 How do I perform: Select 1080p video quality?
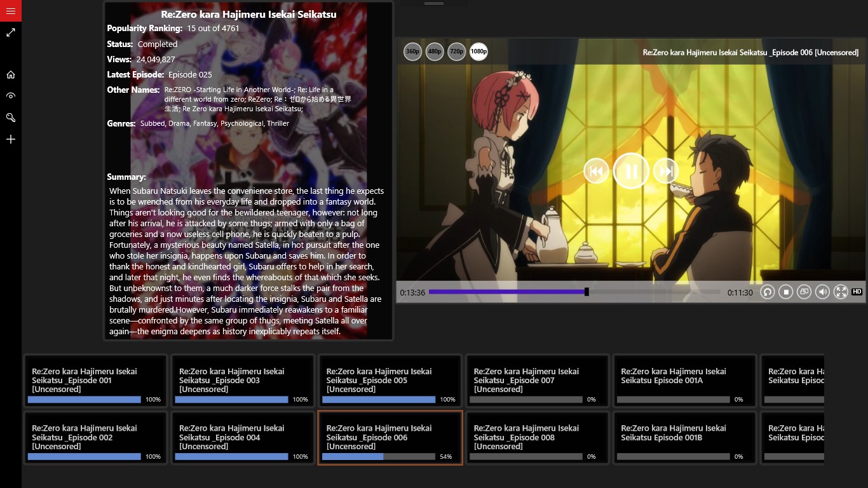tap(478, 51)
